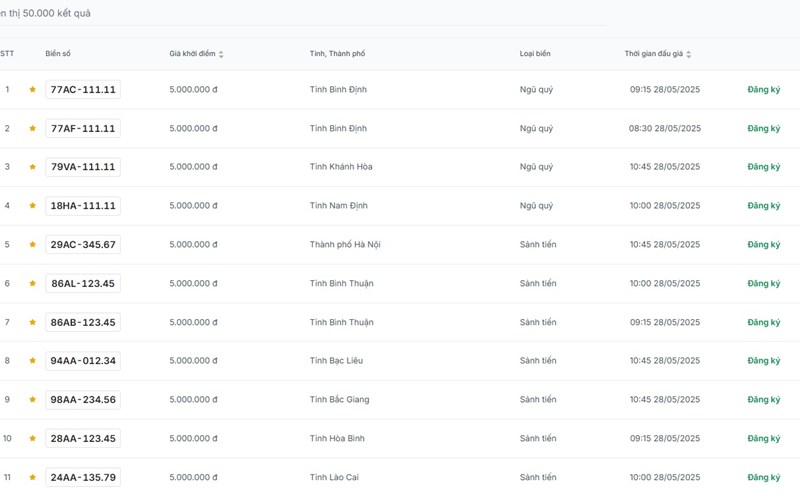Click the Biển số column header
This screenshot has height=496, width=800.
point(59,54)
